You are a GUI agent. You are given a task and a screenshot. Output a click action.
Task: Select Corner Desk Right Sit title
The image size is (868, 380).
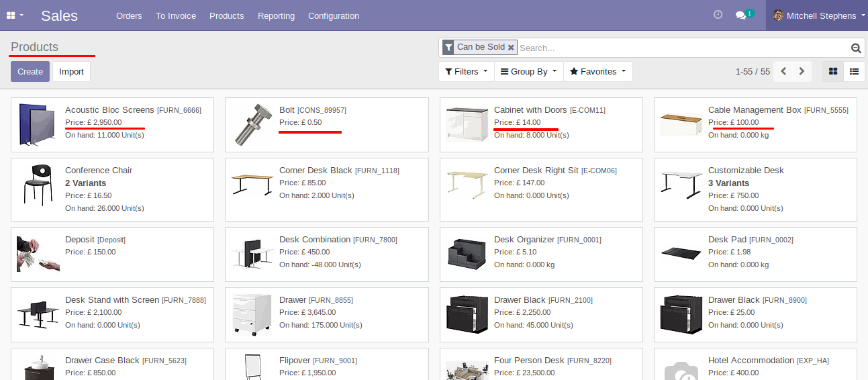point(536,171)
